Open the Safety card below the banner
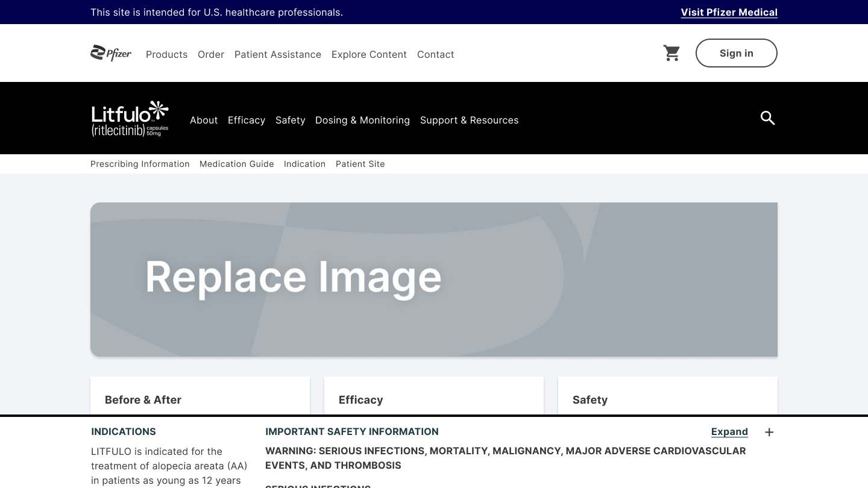 pos(668,396)
